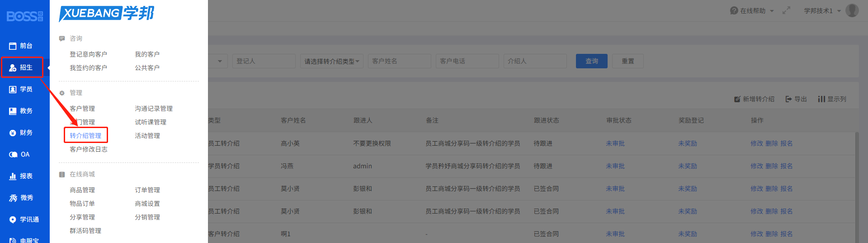Open 试听课管理 menu item
Image resolution: width=868 pixels, height=243 pixels.
151,122
